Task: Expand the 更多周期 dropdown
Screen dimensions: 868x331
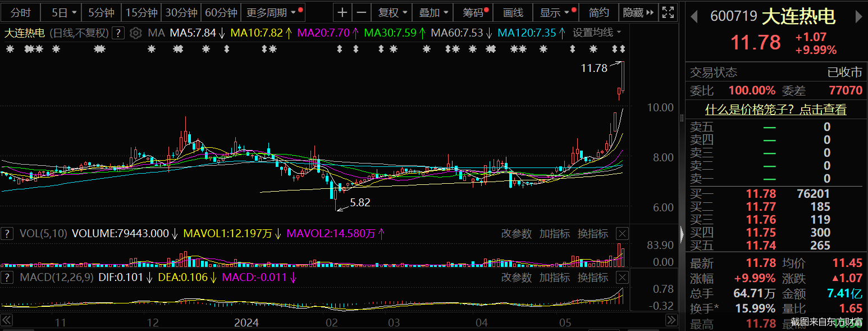Action: click(272, 12)
